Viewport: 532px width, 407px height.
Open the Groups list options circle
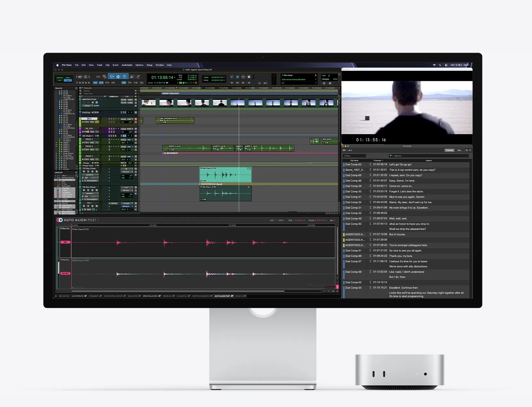pos(76,172)
